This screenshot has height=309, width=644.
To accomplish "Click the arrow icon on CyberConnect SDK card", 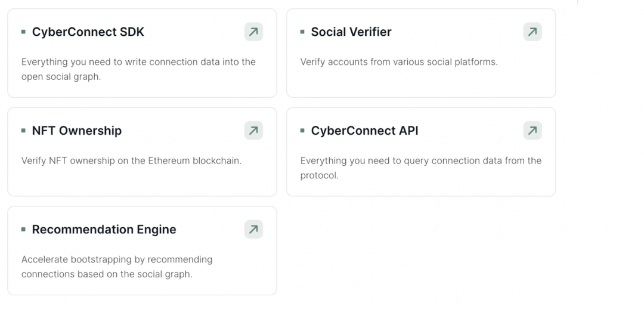I will [253, 32].
